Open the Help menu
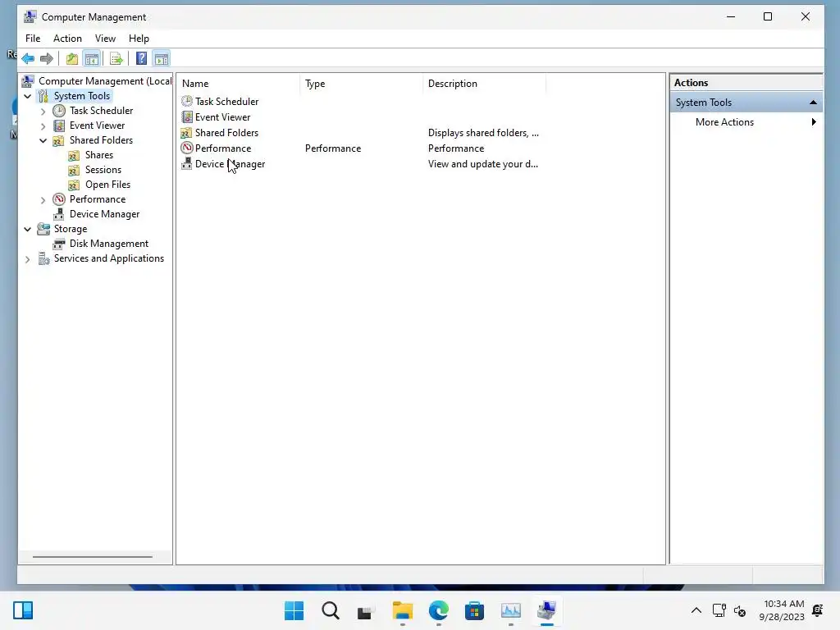840x630 pixels. [139, 39]
